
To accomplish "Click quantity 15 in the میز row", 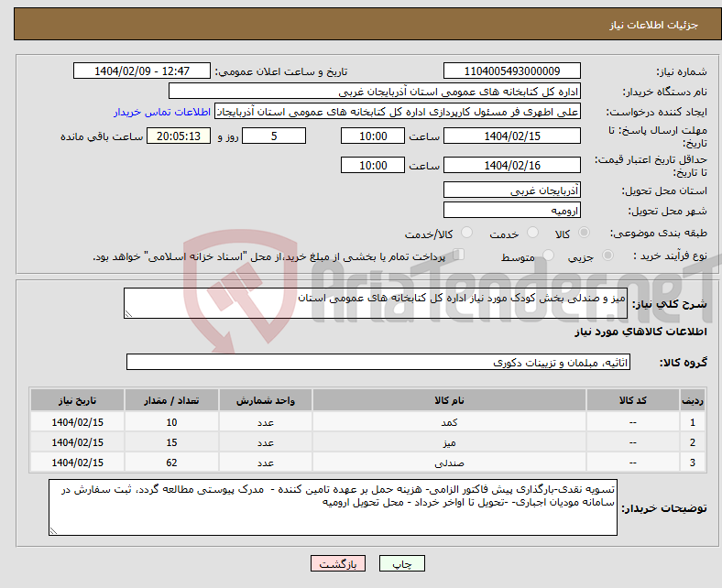I will pos(171,442).
